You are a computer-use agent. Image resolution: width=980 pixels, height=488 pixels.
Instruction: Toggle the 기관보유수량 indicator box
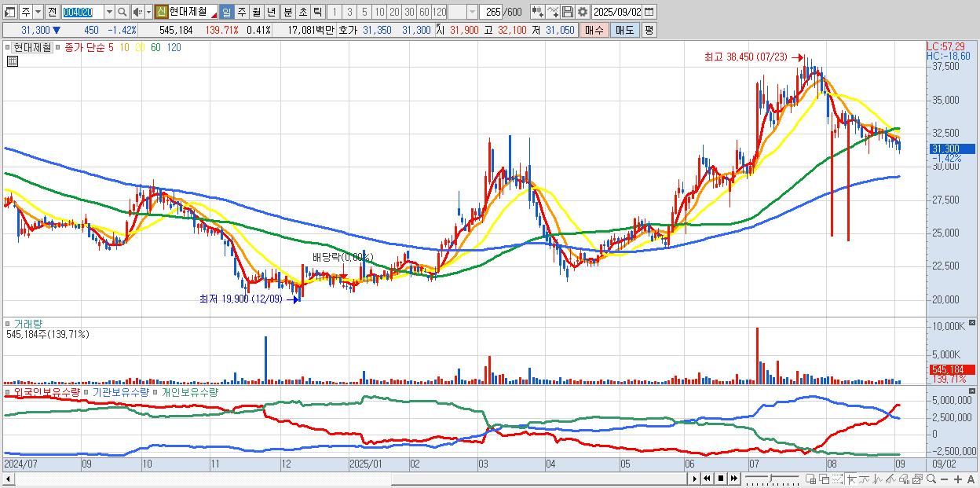(x=88, y=391)
